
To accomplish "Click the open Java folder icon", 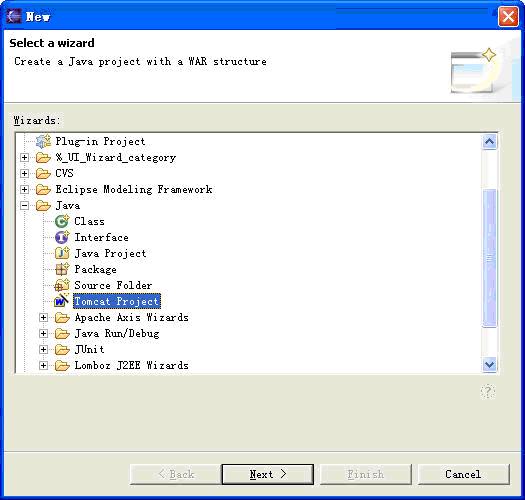I will (43, 206).
